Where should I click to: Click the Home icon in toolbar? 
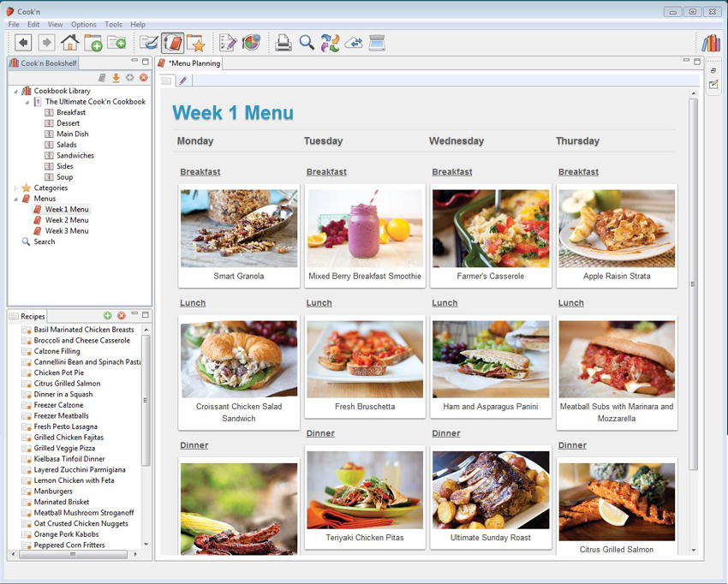click(x=69, y=43)
